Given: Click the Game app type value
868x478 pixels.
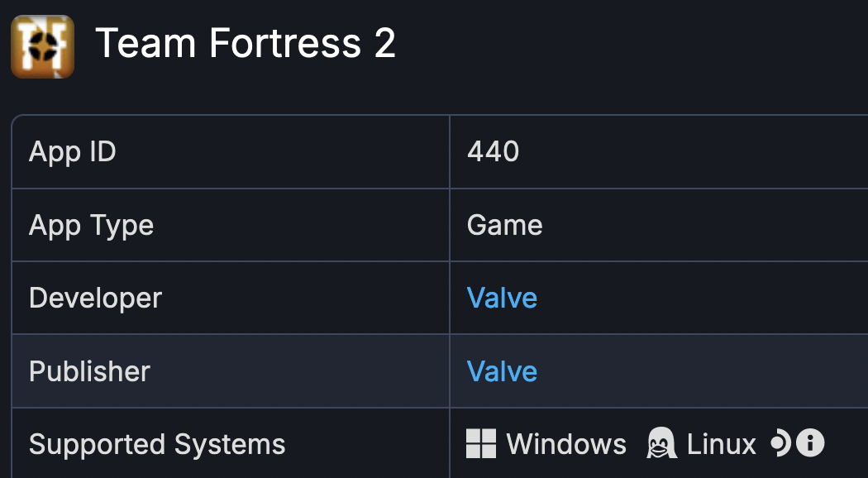Looking at the screenshot, I should (505, 225).
